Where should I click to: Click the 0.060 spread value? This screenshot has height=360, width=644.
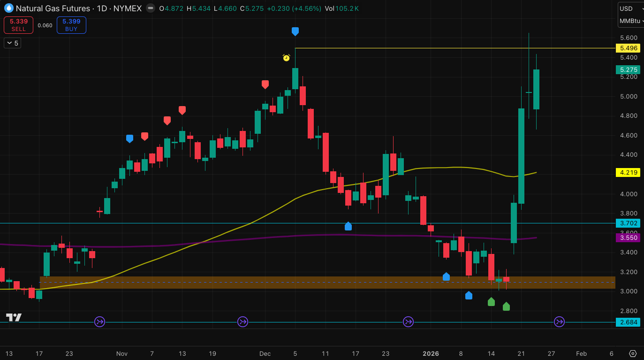tap(45, 25)
